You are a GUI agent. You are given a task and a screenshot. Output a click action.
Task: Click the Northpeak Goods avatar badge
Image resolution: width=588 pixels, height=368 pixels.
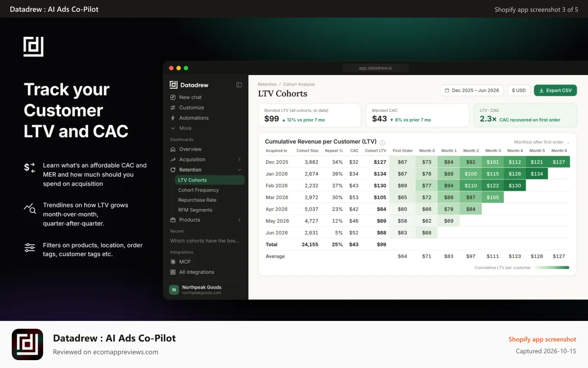[173, 289]
